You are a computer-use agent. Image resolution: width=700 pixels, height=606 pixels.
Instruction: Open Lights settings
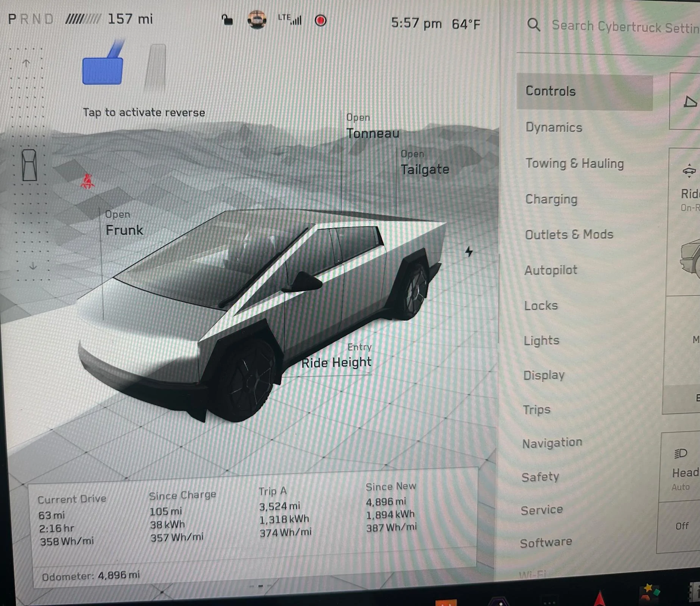541,340
